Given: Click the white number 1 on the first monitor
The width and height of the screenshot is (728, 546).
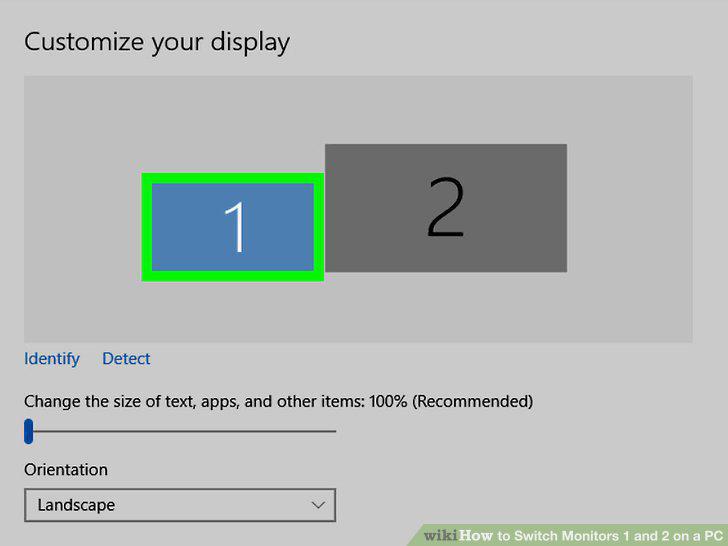Looking at the screenshot, I should [235, 227].
